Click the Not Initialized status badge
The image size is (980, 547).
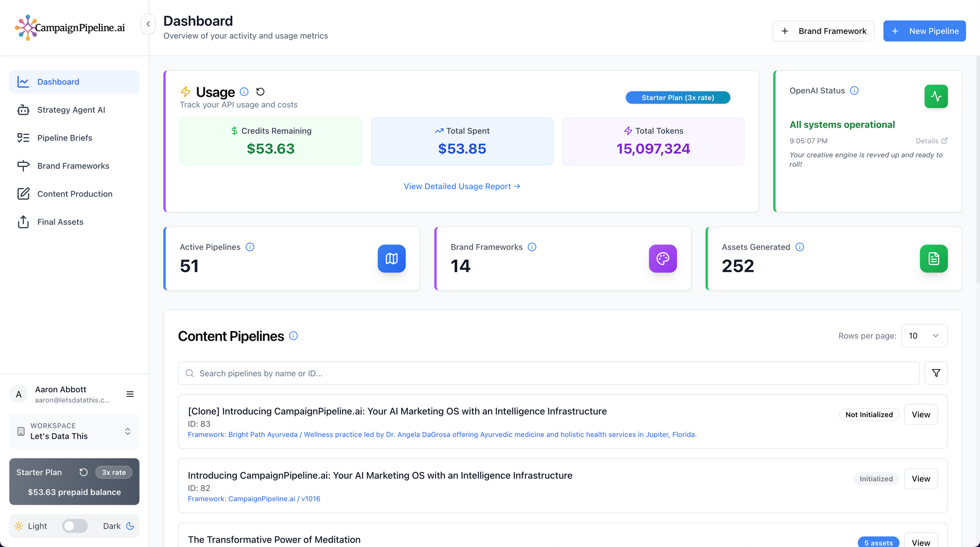[x=869, y=415]
